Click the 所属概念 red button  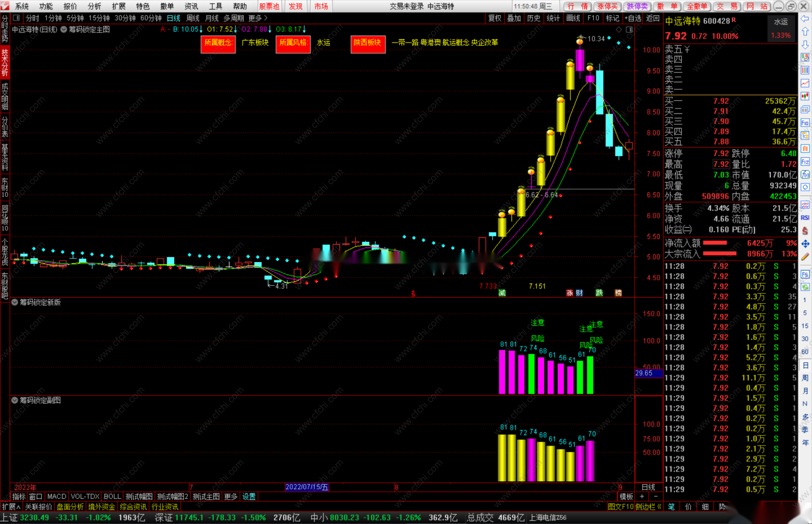(218, 43)
